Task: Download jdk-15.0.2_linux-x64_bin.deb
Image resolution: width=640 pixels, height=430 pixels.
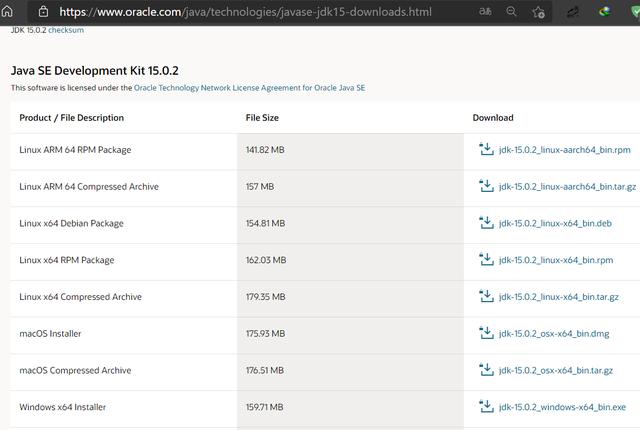Action: pyautogui.click(x=555, y=223)
